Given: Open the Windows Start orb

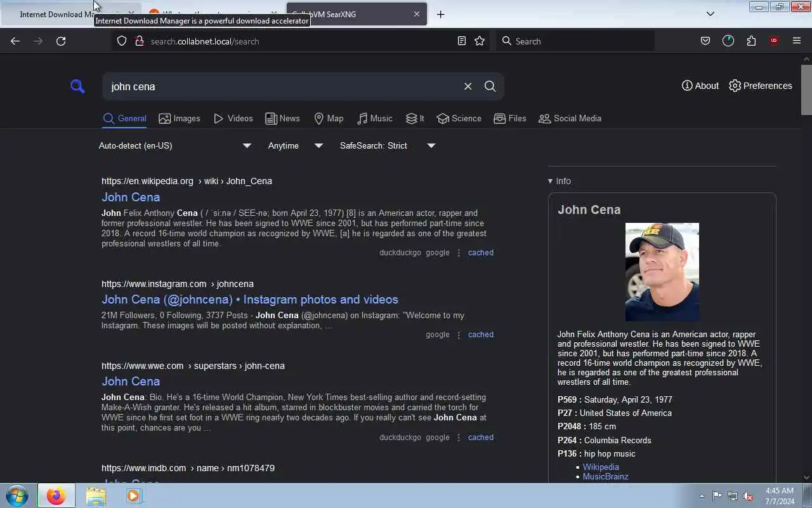Looking at the screenshot, I should 17,496.
